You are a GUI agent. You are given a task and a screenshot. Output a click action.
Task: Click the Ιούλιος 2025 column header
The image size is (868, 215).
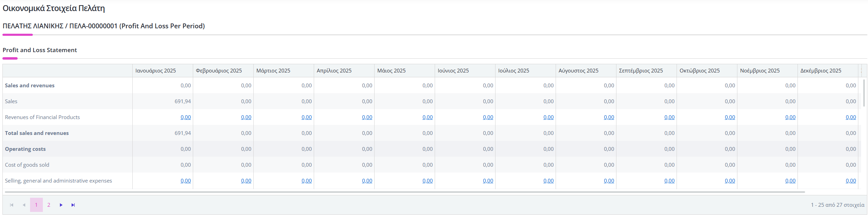[x=526, y=71]
